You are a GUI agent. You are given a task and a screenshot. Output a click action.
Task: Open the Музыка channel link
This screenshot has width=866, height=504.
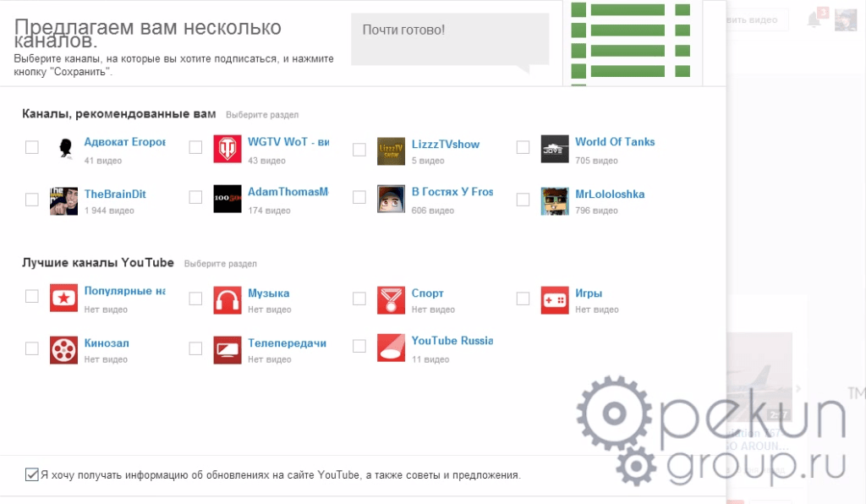(268, 293)
